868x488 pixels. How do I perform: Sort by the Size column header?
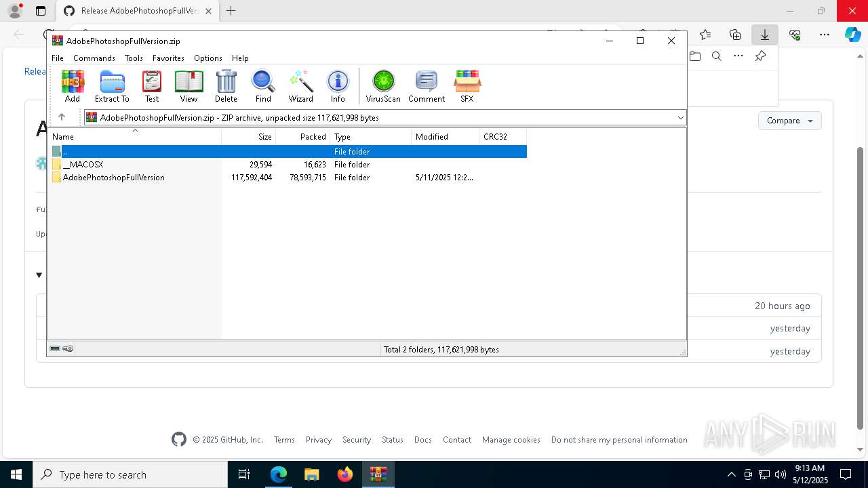click(248, 137)
